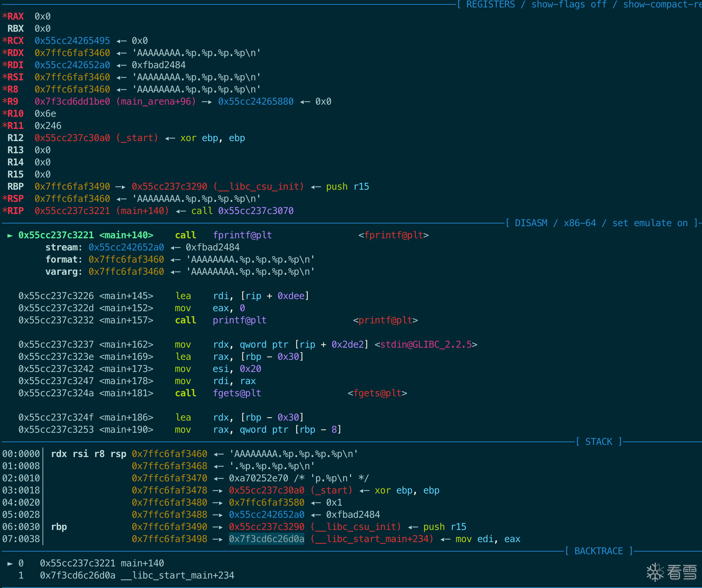Viewport: 702px width, 588px height.
Task: Click the format argument address of fprintf
Action: click(126, 260)
